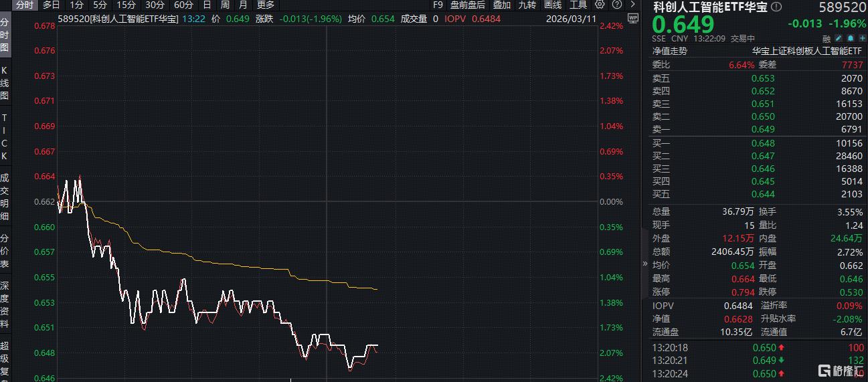Screen dimensions: 868x382
Task: Select the 15分 period tab
Action: pyautogui.click(x=126, y=5)
